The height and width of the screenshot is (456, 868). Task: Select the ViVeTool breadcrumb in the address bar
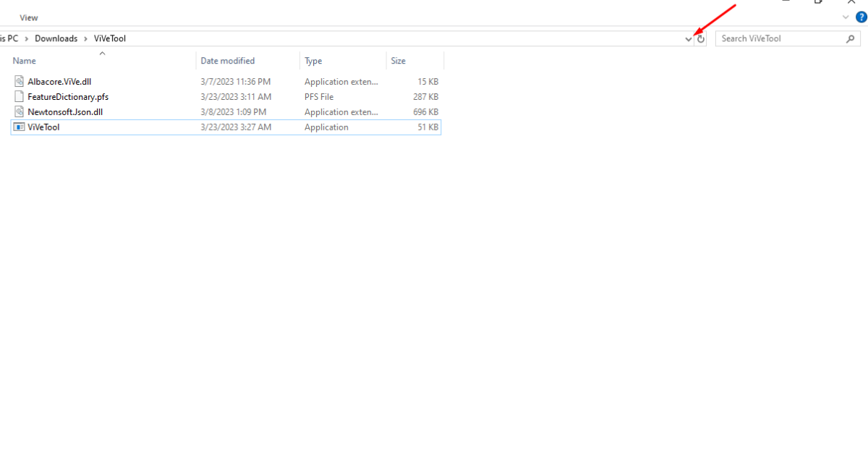click(110, 38)
